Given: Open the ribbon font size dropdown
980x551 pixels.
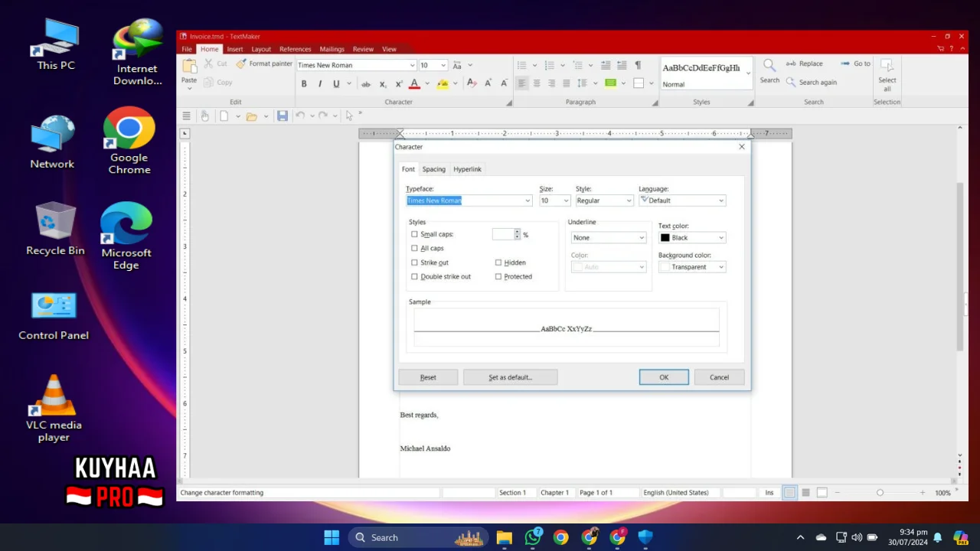Looking at the screenshot, I should [443, 65].
